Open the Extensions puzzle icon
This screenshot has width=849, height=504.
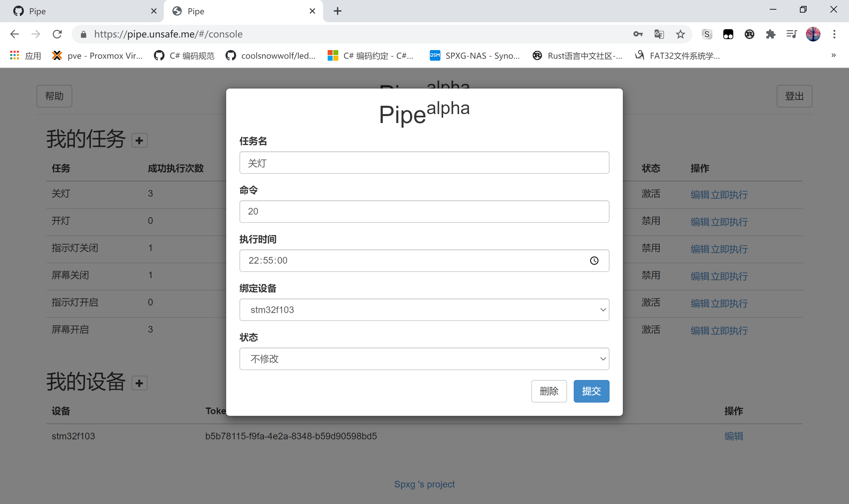(770, 34)
